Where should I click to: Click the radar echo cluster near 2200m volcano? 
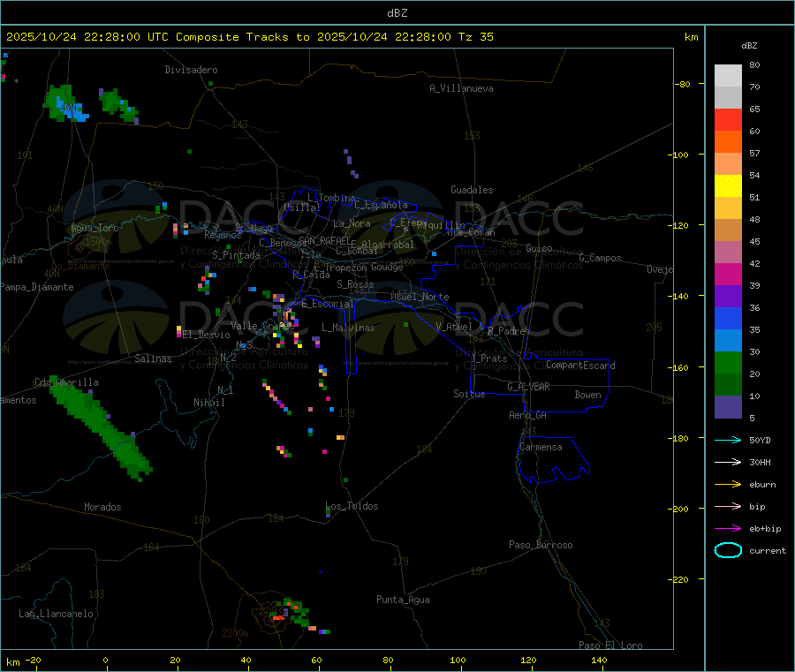point(292,613)
